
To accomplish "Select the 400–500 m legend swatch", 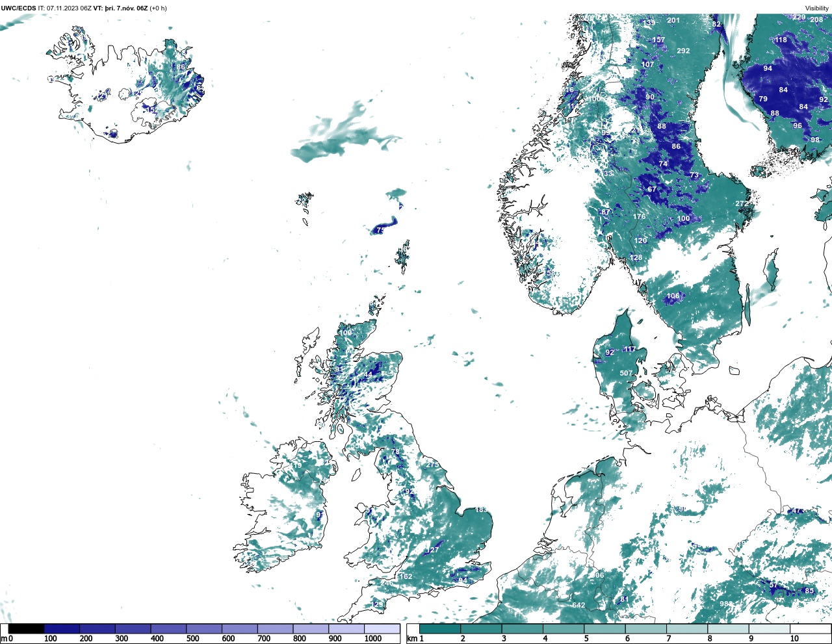I will pyautogui.click(x=168, y=629).
